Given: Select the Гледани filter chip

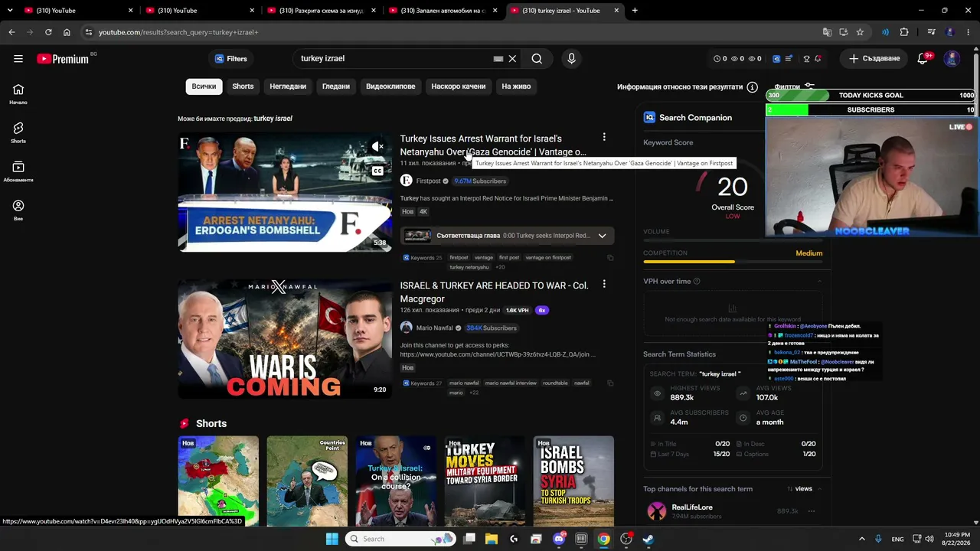Looking at the screenshot, I should click(x=336, y=86).
